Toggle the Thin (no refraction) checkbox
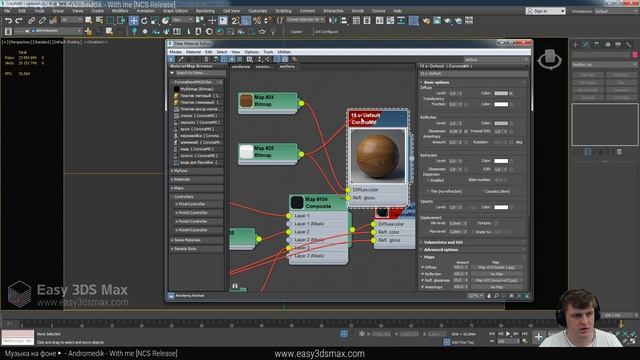640x360 pixels. pos(428,191)
